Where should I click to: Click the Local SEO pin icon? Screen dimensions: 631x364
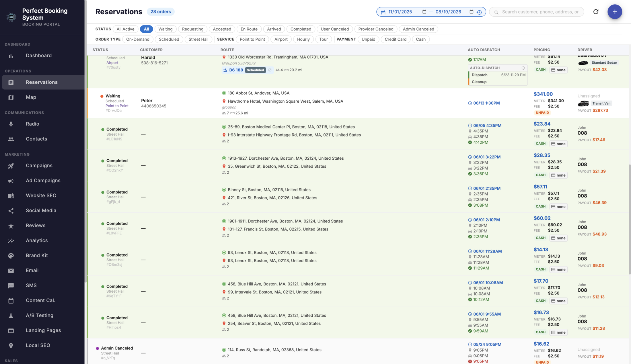(x=11, y=346)
